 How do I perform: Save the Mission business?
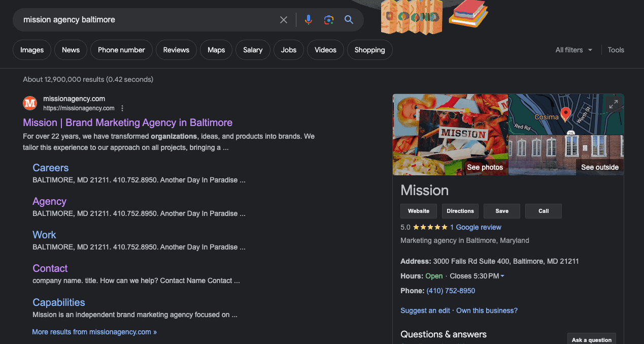click(502, 211)
